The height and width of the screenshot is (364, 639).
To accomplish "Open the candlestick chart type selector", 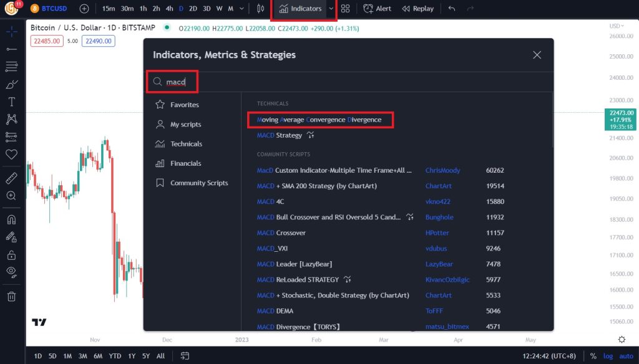I will tap(260, 9).
